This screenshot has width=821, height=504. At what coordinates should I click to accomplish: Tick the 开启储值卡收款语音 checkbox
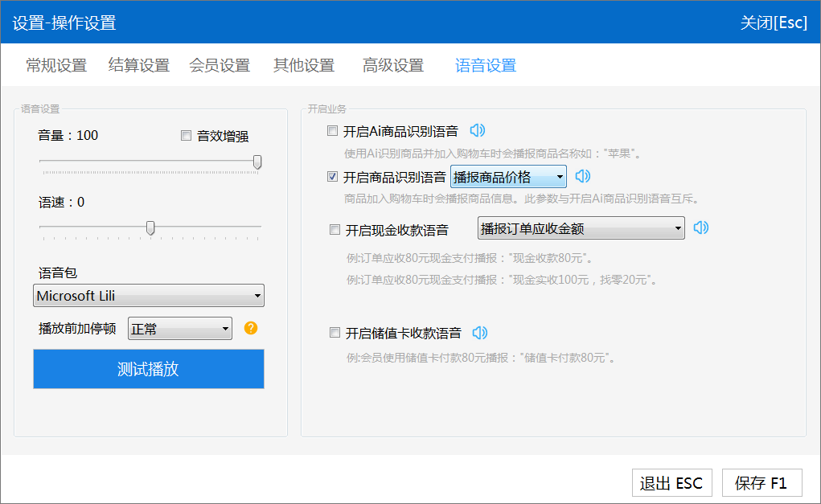coord(335,333)
